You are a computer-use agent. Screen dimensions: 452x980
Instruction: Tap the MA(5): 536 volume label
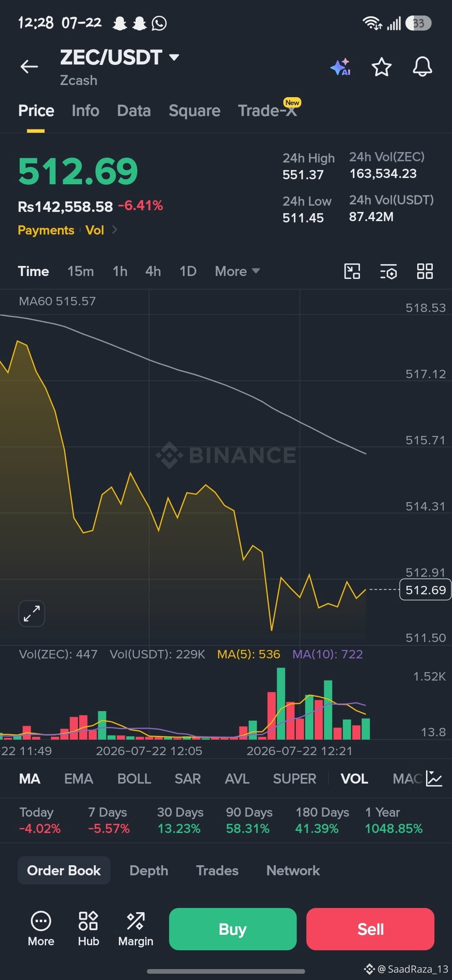[249, 654]
